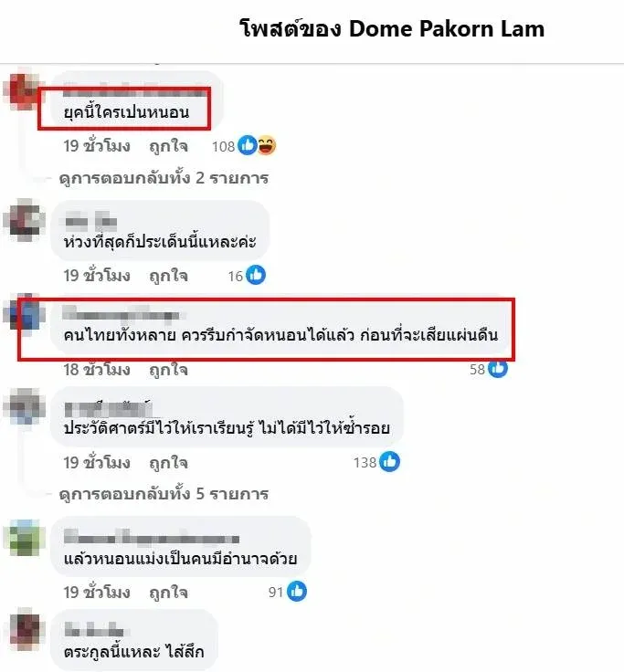Like the comment "ยุคนี้ใครเปนหนอน" via ถูกใจ

point(168,146)
